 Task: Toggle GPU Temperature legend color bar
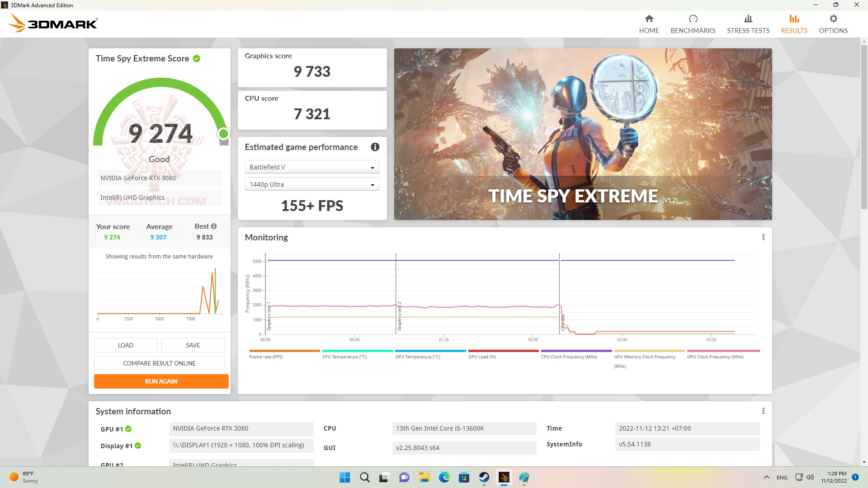tap(430, 351)
